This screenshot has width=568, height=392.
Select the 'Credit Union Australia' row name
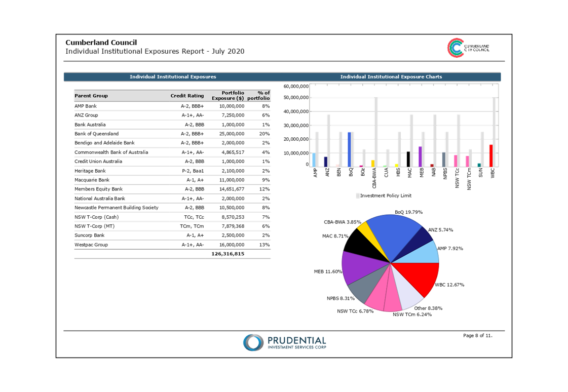click(98, 162)
